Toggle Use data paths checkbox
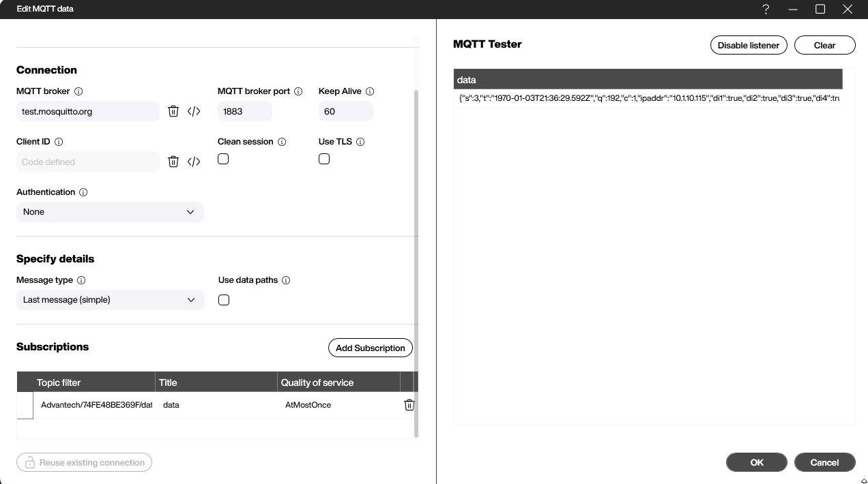This screenshot has height=484, width=868. tap(223, 299)
